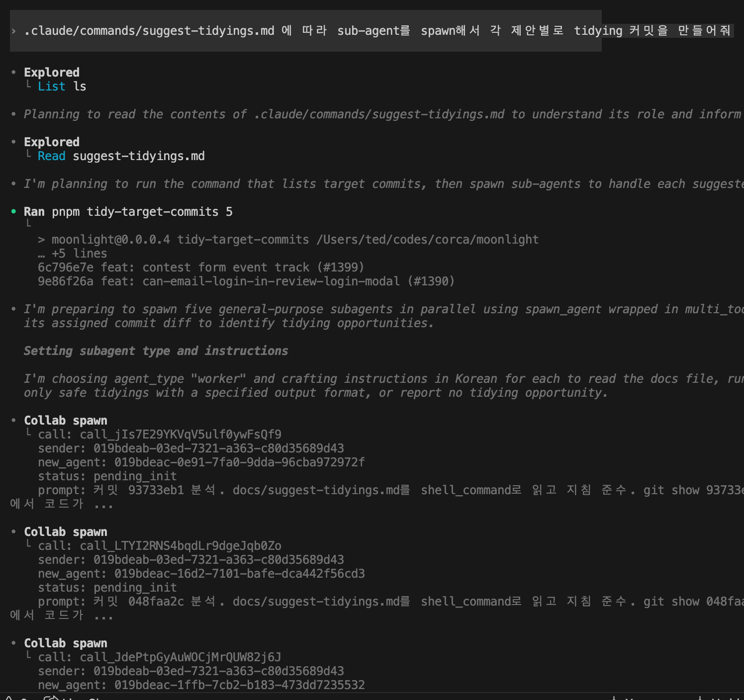This screenshot has width=744, height=700.
Task: Click the first "Collab spawn" heading
Action: click(65, 421)
